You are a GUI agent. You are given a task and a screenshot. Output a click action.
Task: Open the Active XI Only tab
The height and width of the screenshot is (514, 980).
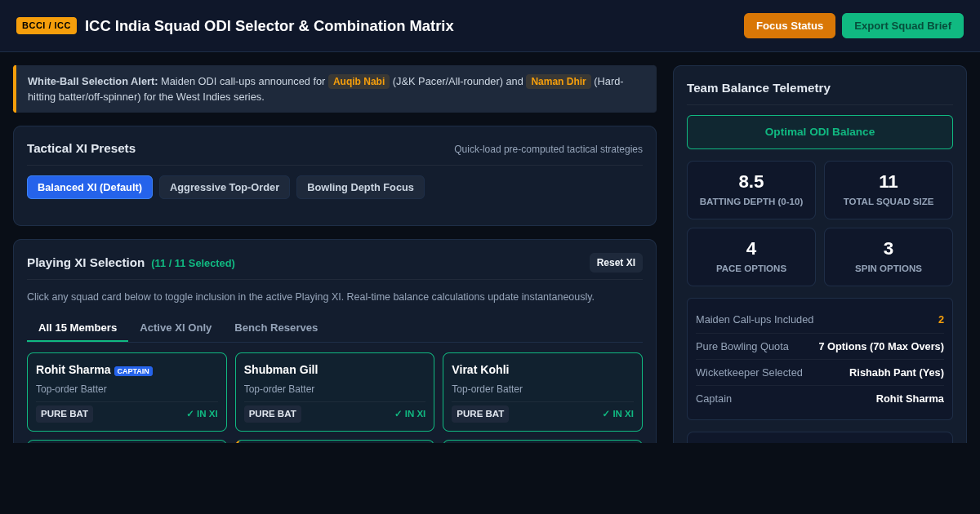point(176,328)
